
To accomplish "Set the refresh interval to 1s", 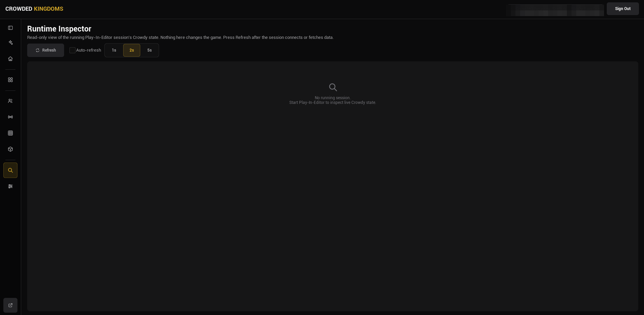I will (114, 50).
